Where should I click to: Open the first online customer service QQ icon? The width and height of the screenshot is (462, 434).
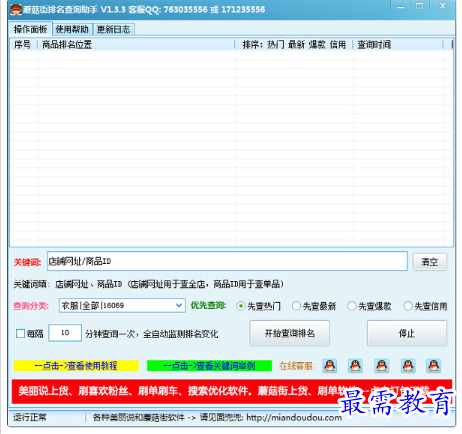(329, 366)
